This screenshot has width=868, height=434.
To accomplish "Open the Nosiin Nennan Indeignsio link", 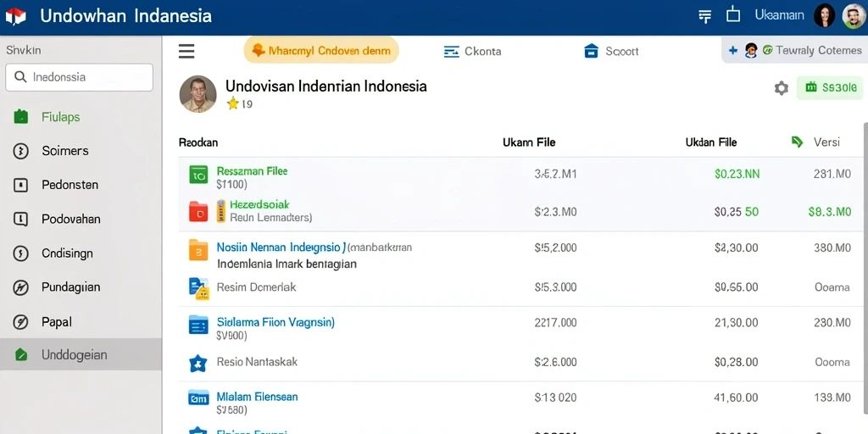I will point(281,247).
